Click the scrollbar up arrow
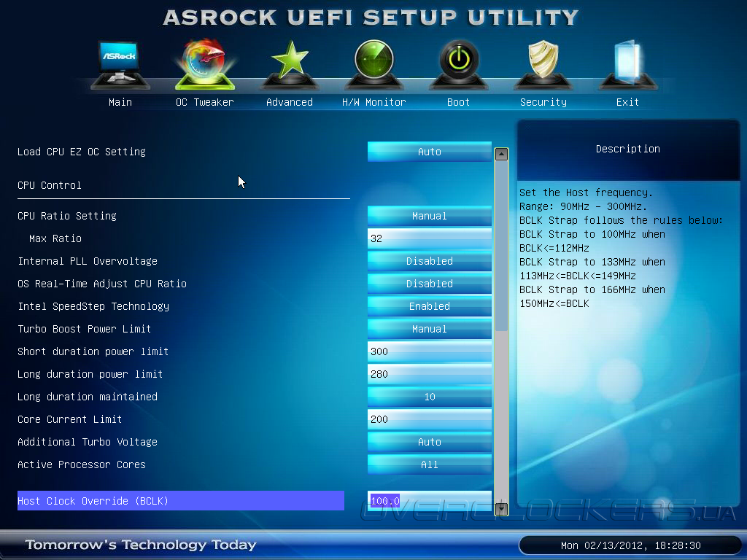This screenshot has height=560, width=747. [501, 155]
